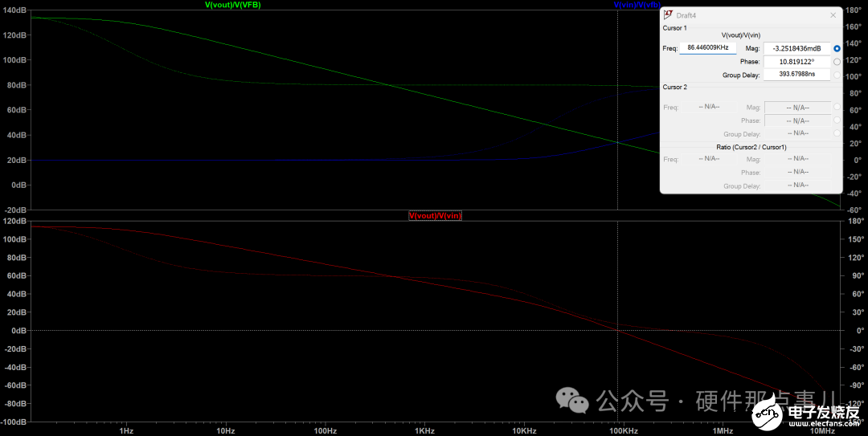Click the Cursor 2 Mag field
The height and width of the screenshot is (436, 868).
796,107
